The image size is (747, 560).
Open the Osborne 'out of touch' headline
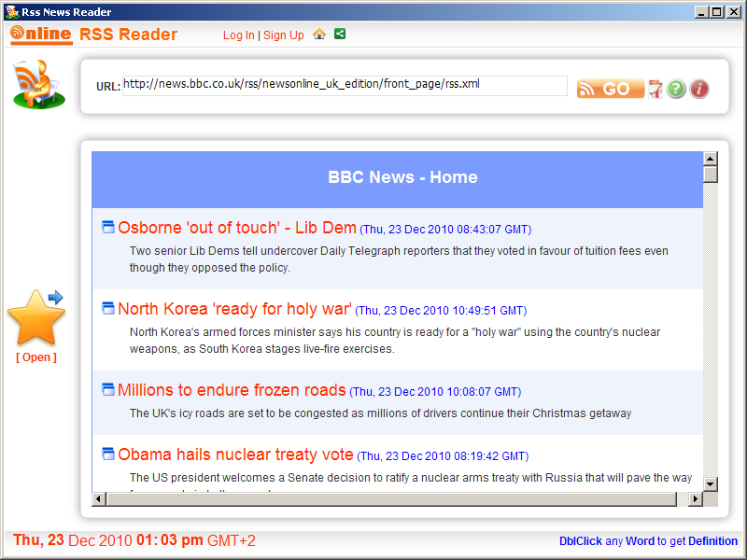(237, 228)
